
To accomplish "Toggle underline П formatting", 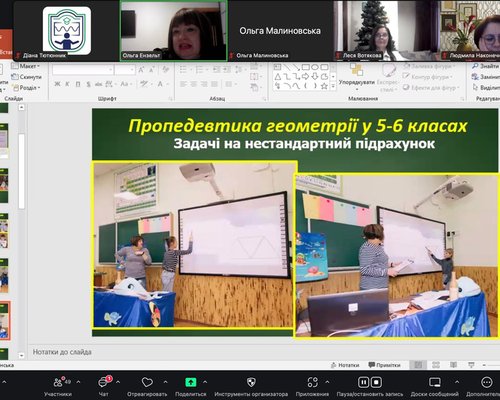I will point(78,84).
